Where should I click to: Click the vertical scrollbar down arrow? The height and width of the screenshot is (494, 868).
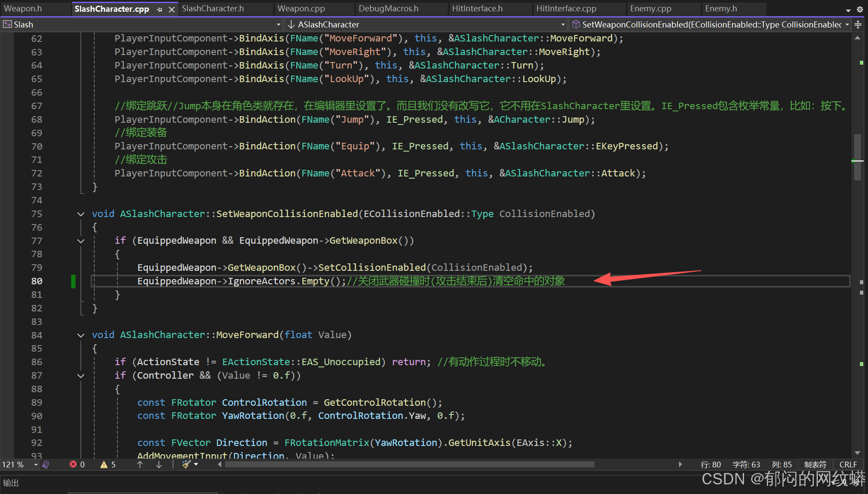[857, 453]
